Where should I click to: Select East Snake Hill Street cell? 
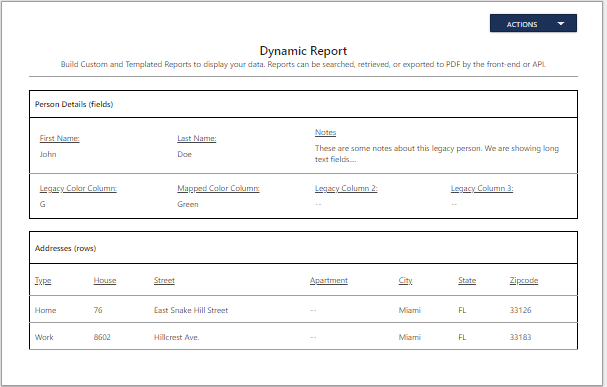click(191, 310)
